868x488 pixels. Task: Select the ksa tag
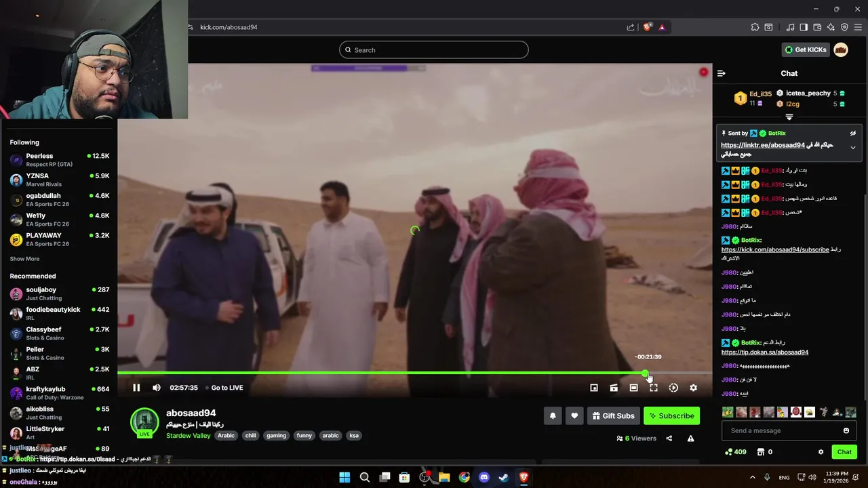[354, 436]
